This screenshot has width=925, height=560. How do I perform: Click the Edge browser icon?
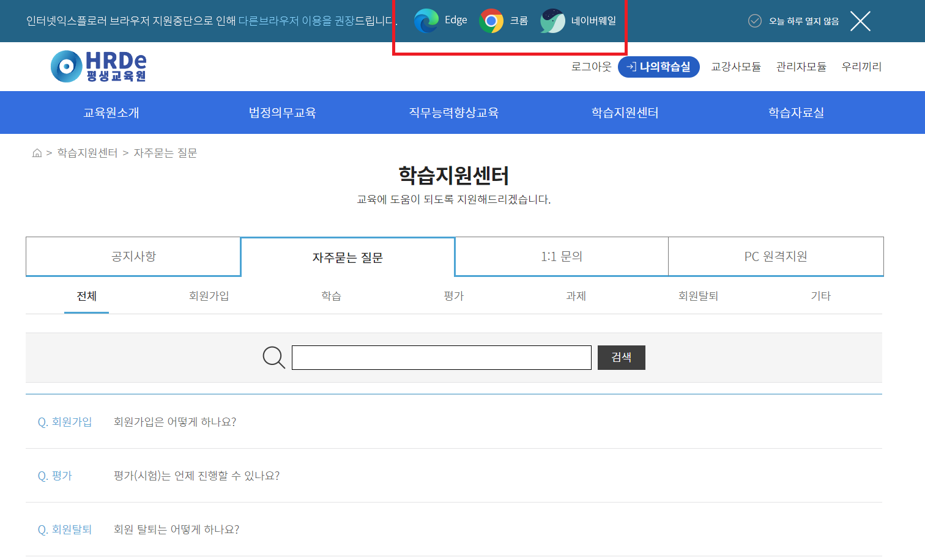tap(426, 21)
